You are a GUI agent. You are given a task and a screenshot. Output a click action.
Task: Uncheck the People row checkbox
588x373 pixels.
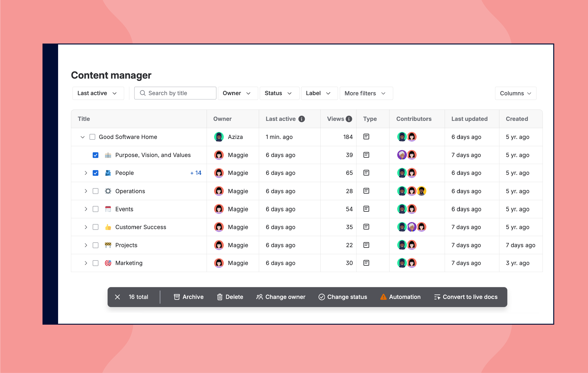point(95,173)
